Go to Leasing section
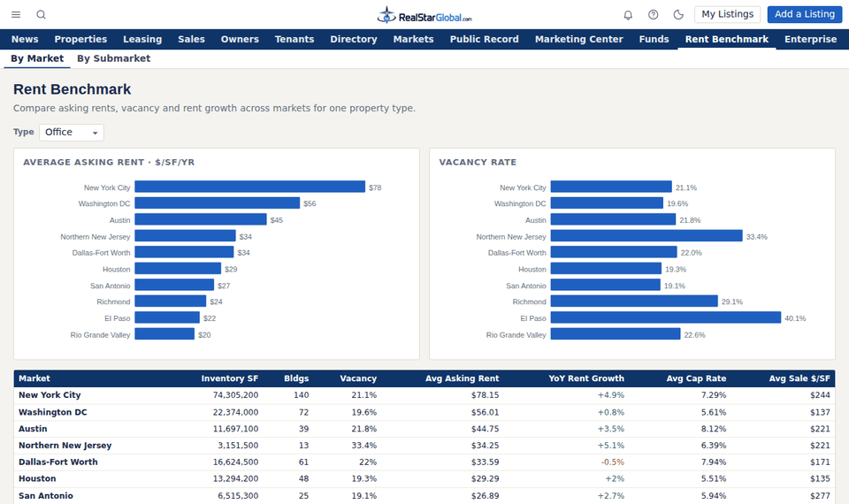 [x=142, y=39]
